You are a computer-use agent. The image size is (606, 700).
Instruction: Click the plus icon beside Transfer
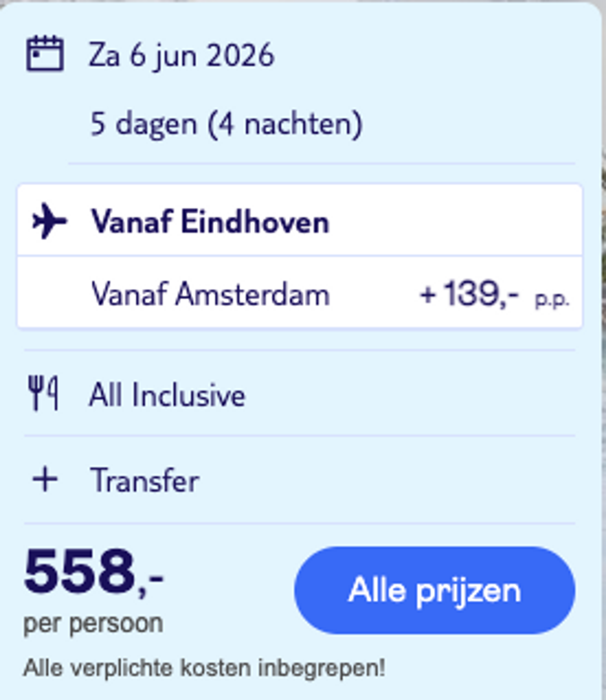click(x=45, y=480)
